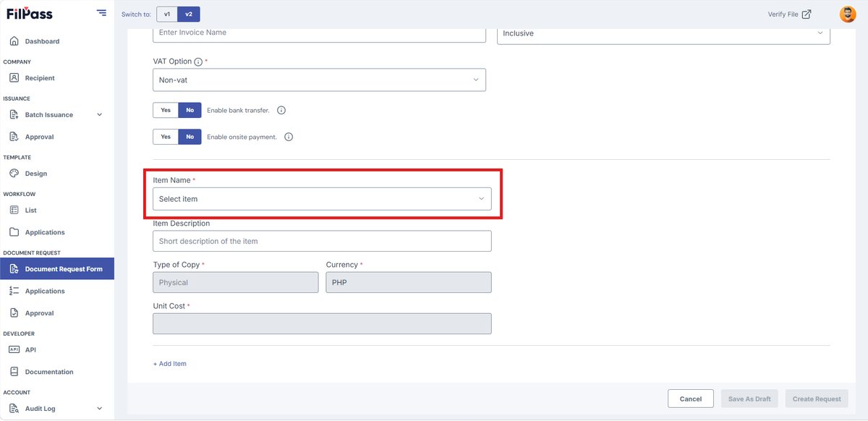Open the Verify File external link icon
The image size is (868, 421).
tap(807, 14)
